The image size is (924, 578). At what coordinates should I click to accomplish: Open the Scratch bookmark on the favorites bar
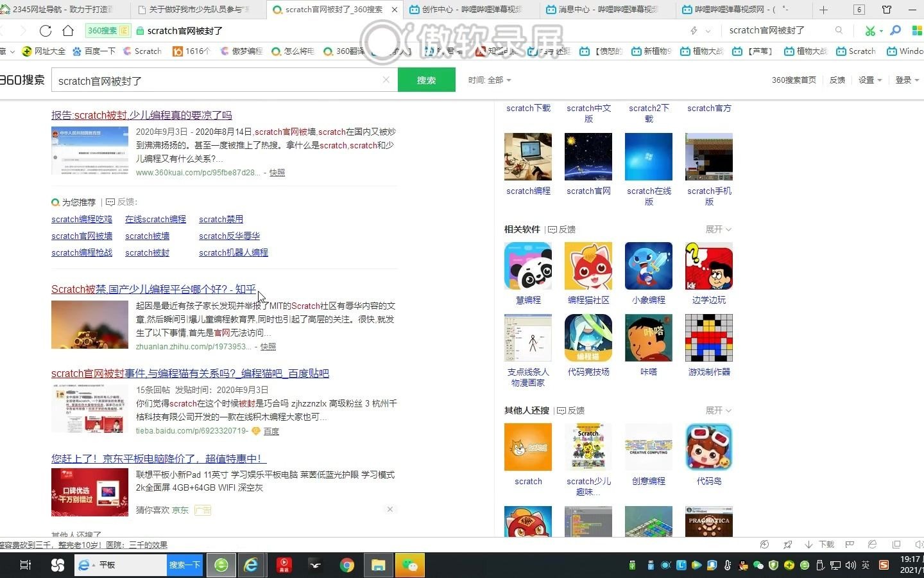147,51
